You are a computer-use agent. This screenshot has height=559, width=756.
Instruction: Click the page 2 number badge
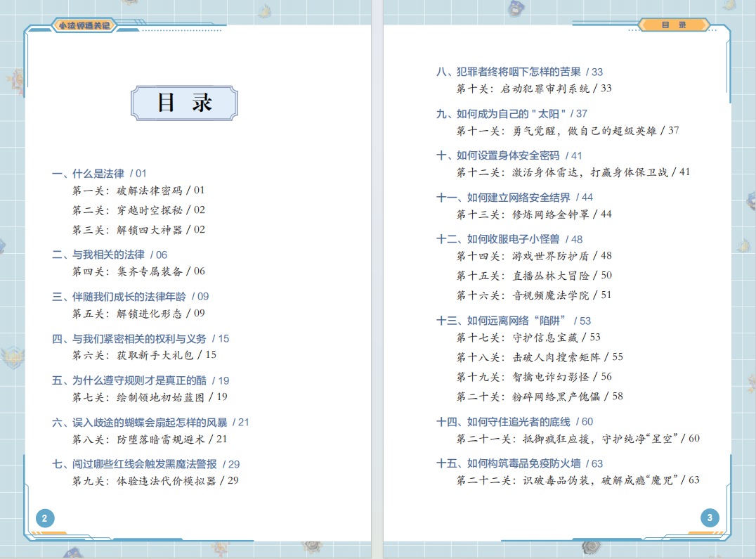pyautogui.click(x=45, y=519)
